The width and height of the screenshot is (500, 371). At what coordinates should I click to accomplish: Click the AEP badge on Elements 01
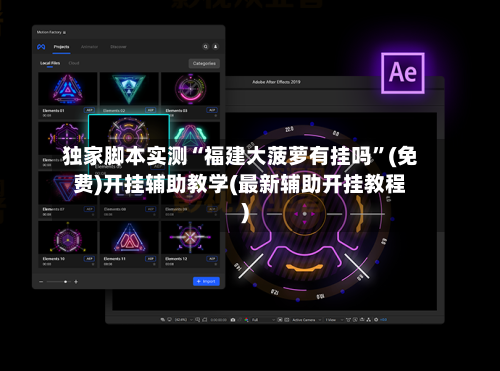[89, 110]
